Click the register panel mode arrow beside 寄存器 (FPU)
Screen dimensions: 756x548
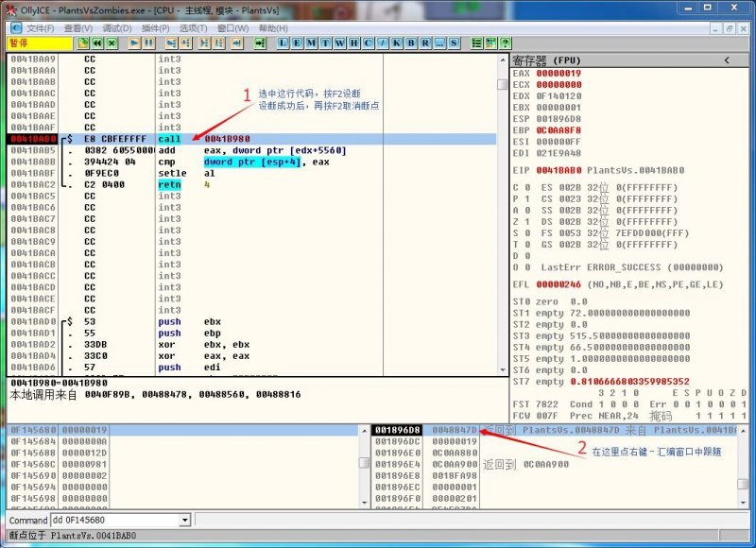click(x=727, y=60)
